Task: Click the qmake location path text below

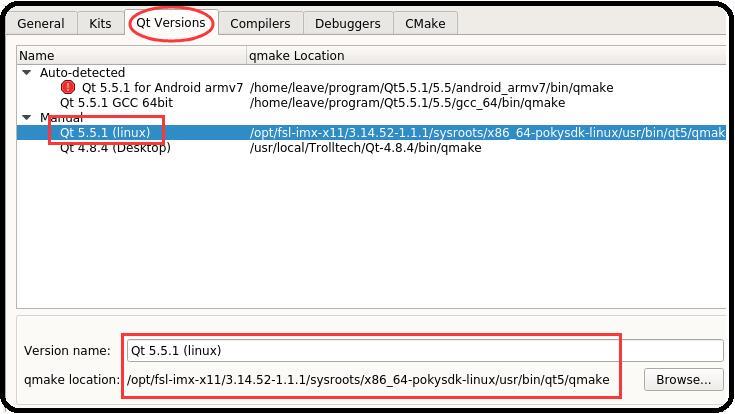Action: point(368,379)
